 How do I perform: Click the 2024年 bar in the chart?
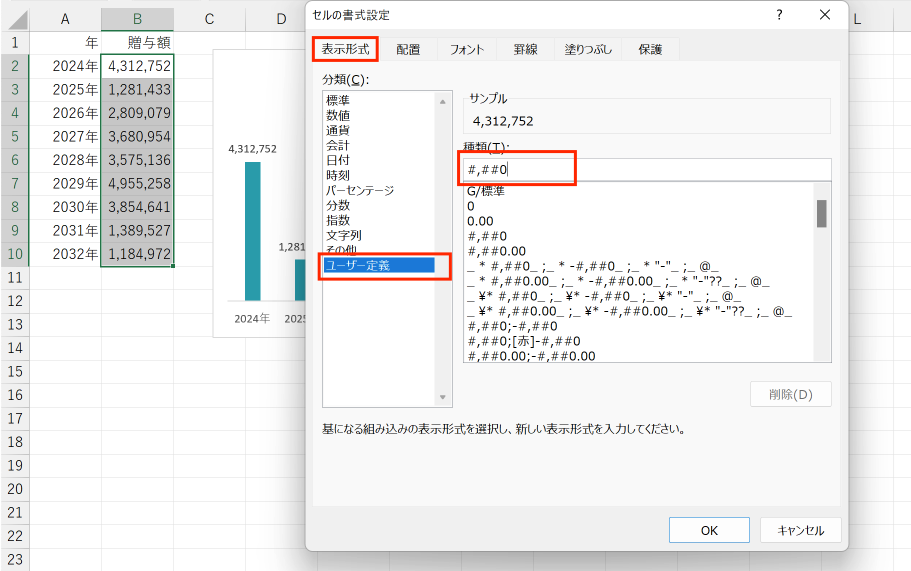point(253,231)
